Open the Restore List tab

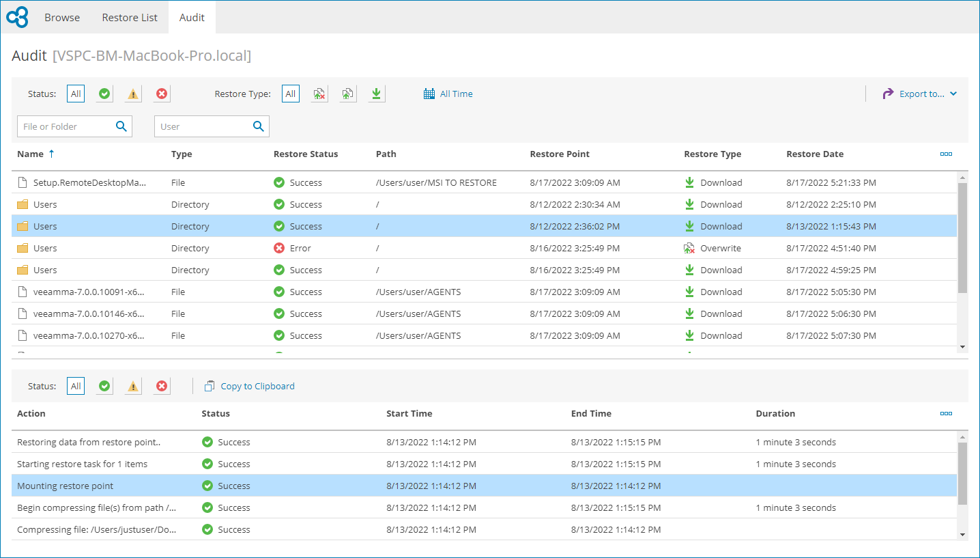130,17
